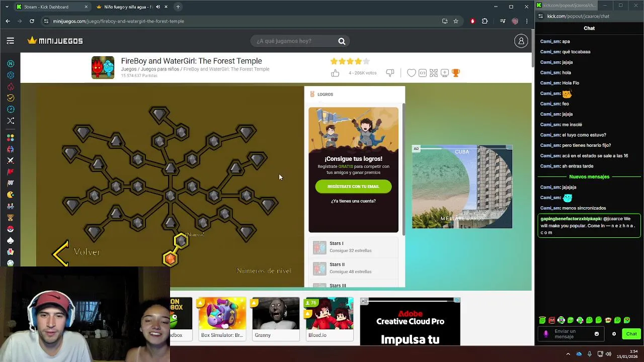This screenshot has width=644, height=362.
Task: Click the thumbs down dislike icon
Action: click(x=390, y=73)
